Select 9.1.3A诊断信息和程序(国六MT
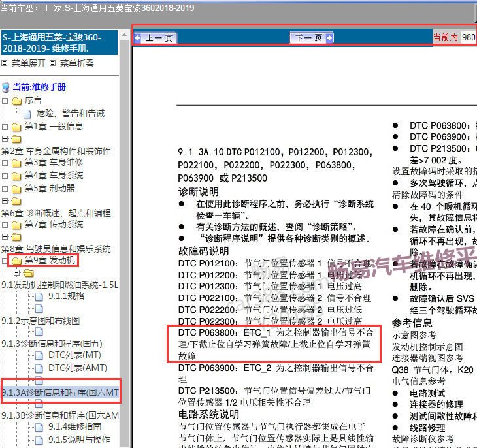This screenshot has height=448, width=477. [60, 392]
